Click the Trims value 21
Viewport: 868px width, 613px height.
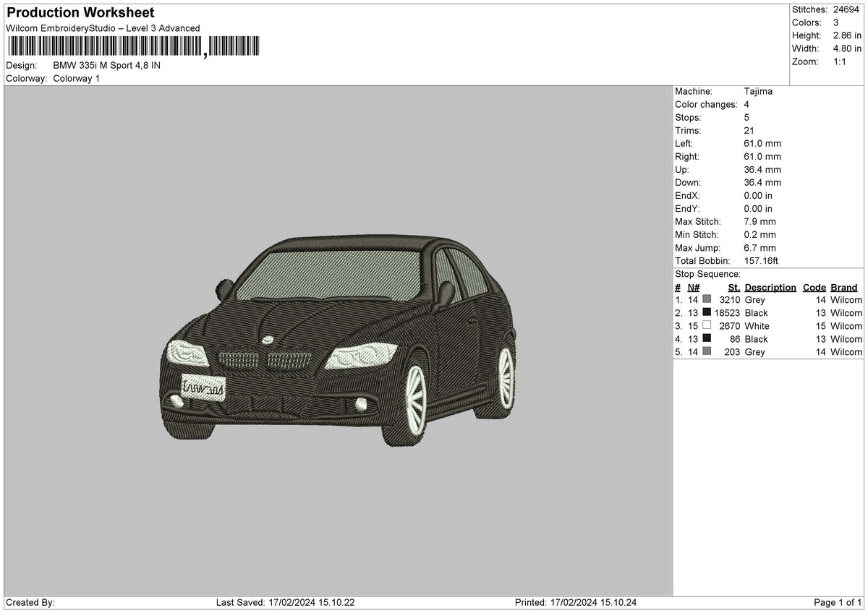tap(749, 130)
